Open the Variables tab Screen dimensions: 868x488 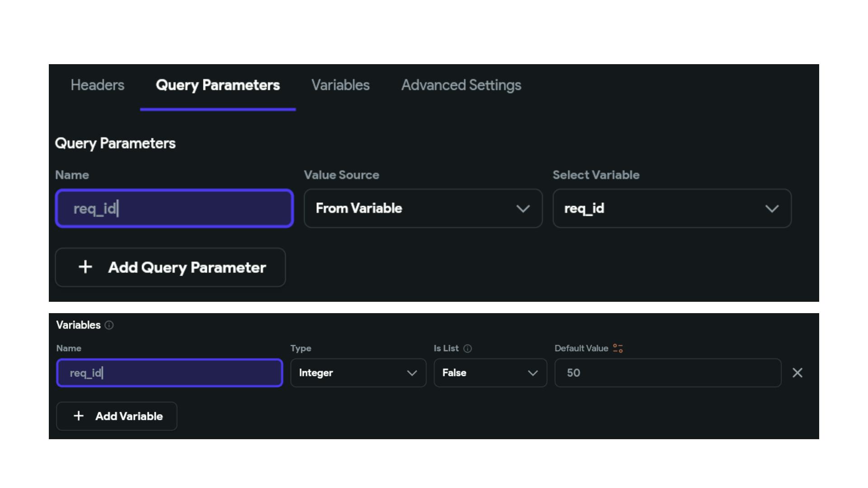click(x=340, y=85)
